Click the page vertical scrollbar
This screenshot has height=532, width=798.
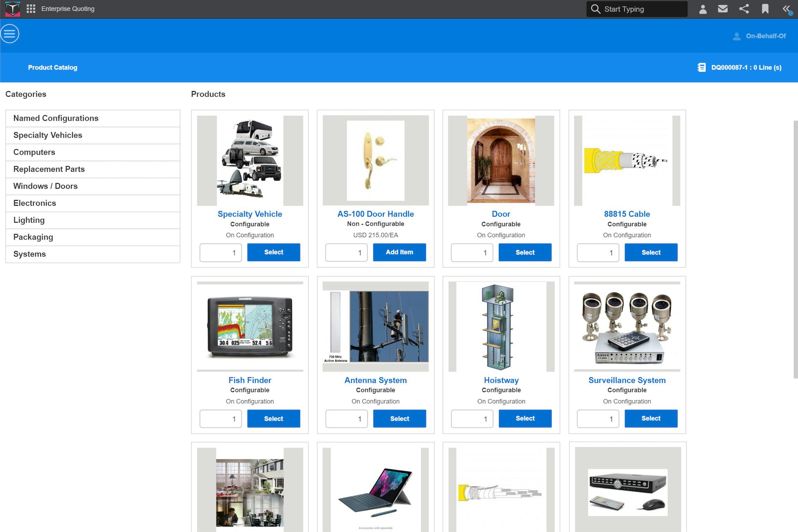(796, 249)
